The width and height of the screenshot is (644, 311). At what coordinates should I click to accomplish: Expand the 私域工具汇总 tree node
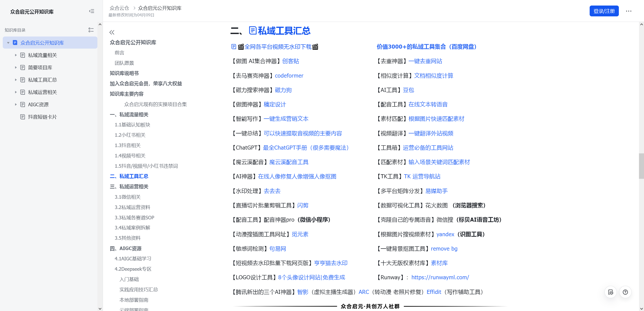[x=16, y=80]
